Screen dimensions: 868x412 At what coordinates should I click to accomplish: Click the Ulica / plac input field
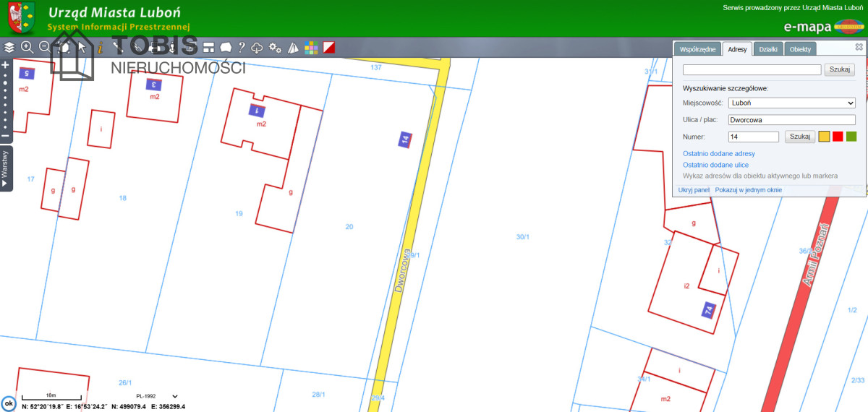(x=792, y=120)
